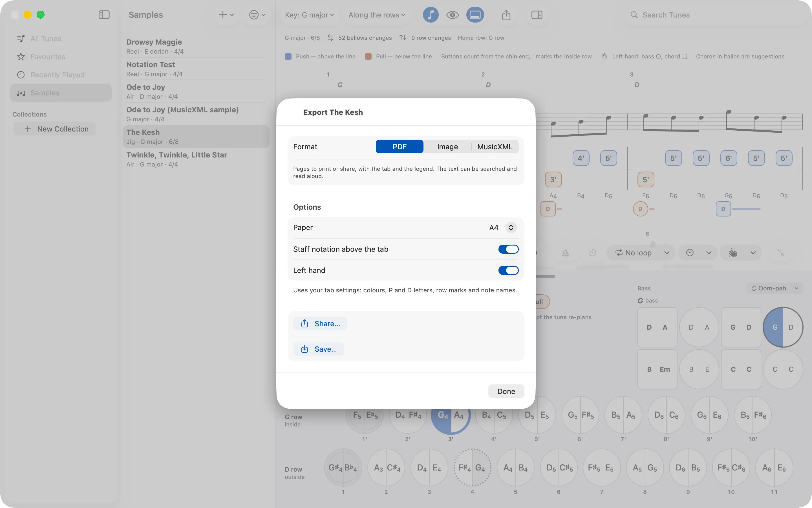The image size is (812, 508).
Task: Open the speed gauge dropdown
Action: coord(698,253)
